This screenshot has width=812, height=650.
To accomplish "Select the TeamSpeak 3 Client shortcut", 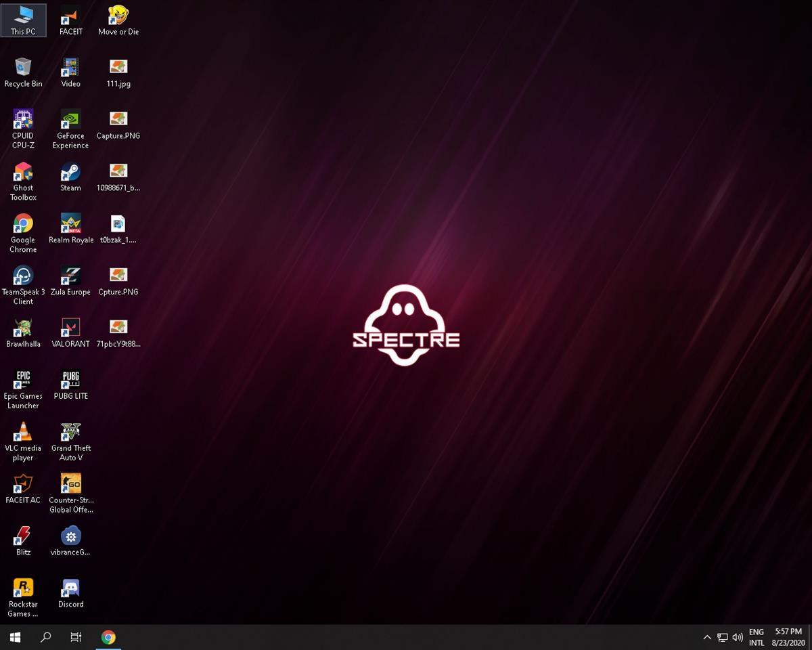I will tap(23, 285).
